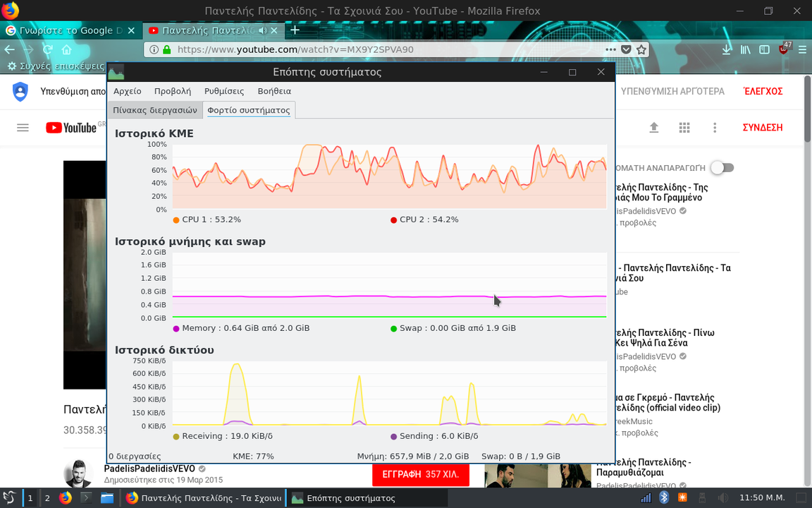Open Firefox library icon
812x508 pixels.
tap(745, 50)
